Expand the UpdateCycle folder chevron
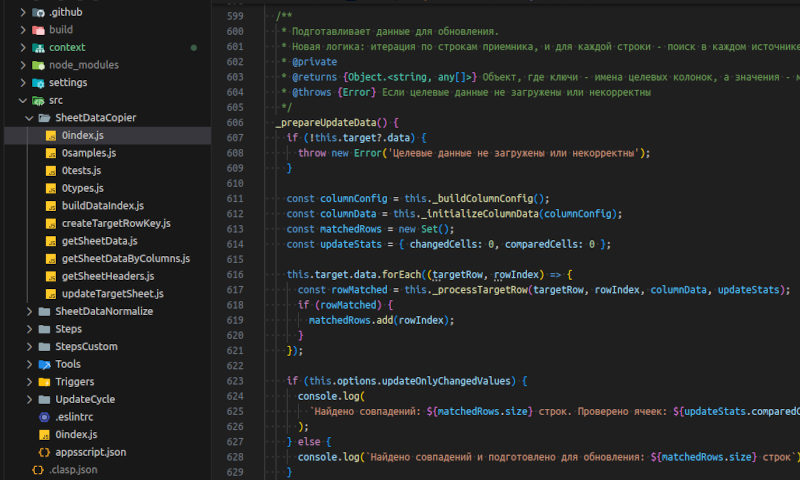800x480 pixels. (29, 399)
